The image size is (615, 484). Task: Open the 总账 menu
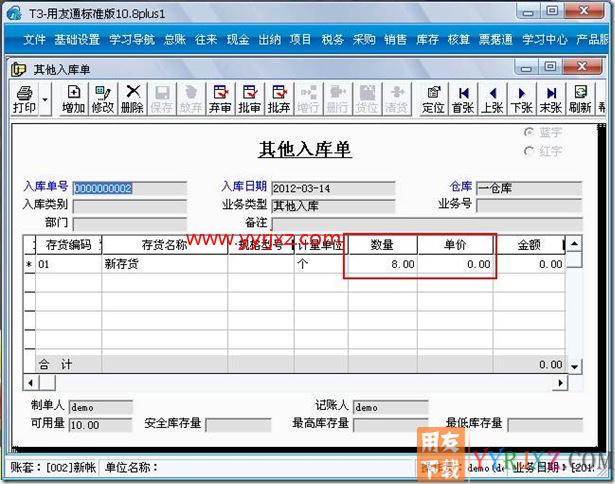[175, 39]
